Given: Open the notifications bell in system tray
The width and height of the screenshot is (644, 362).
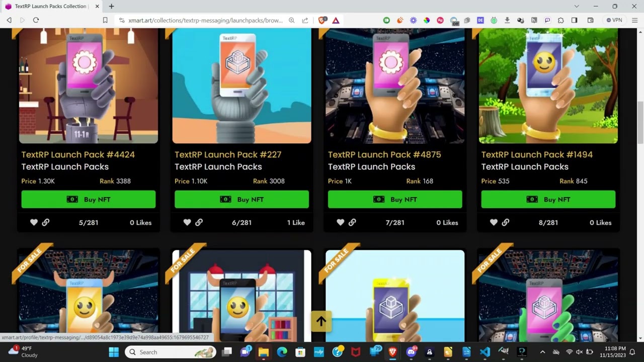Looking at the screenshot, I should (x=632, y=352).
